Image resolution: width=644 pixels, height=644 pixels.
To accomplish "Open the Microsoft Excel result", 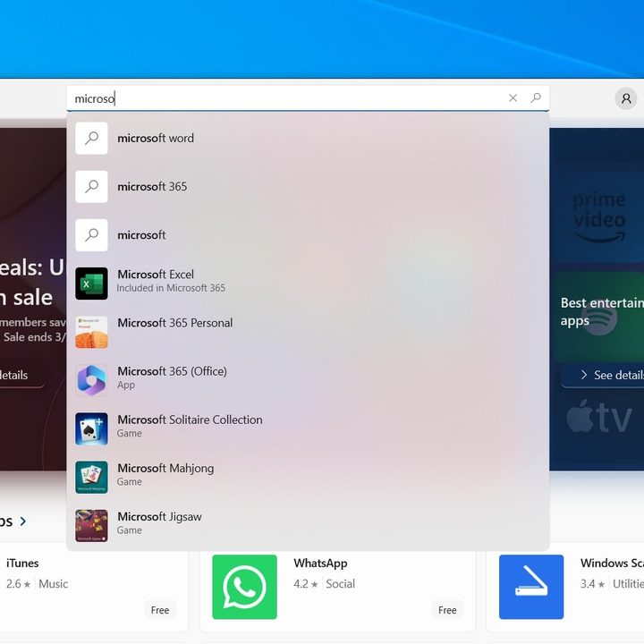I will click(x=308, y=284).
